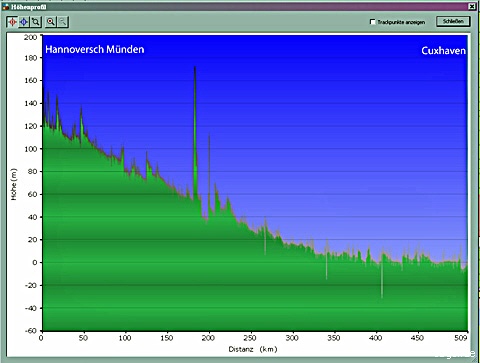Activate the zoom-area selection tool
This screenshot has width=480, height=363.
point(35,22)
